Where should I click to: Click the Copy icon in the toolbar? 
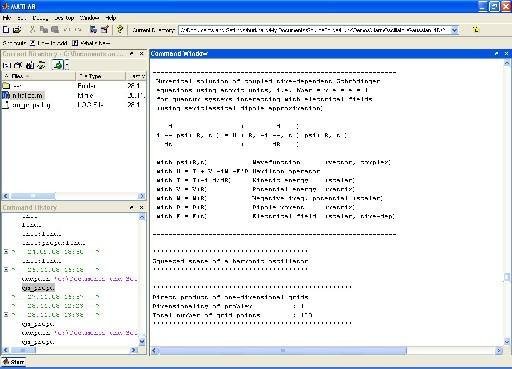44,30
